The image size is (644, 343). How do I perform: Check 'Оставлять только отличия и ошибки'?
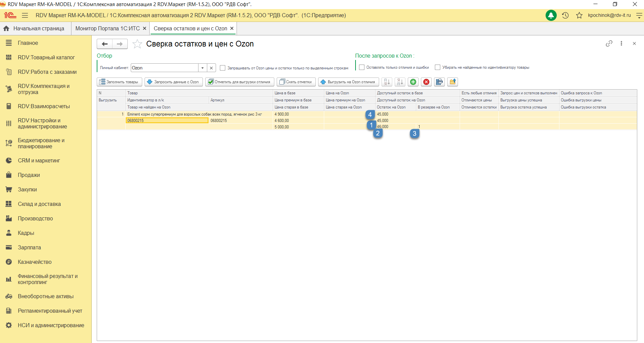(362, 67)
